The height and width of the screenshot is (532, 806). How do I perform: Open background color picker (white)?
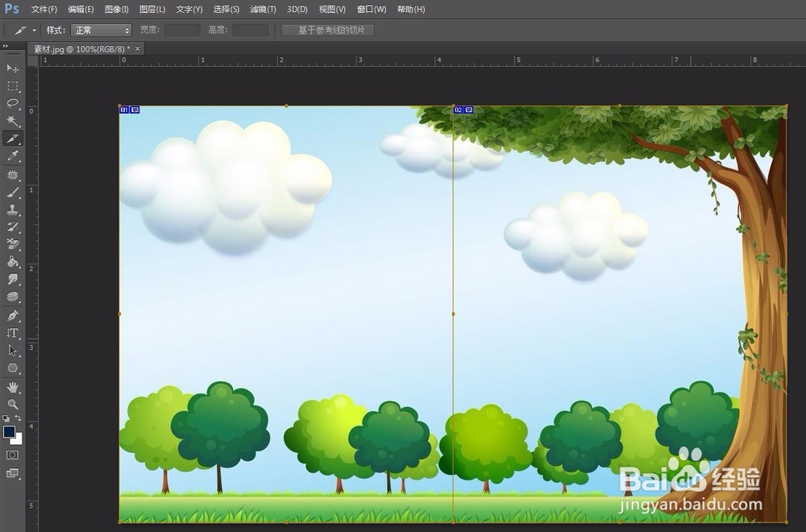(18, 440)
